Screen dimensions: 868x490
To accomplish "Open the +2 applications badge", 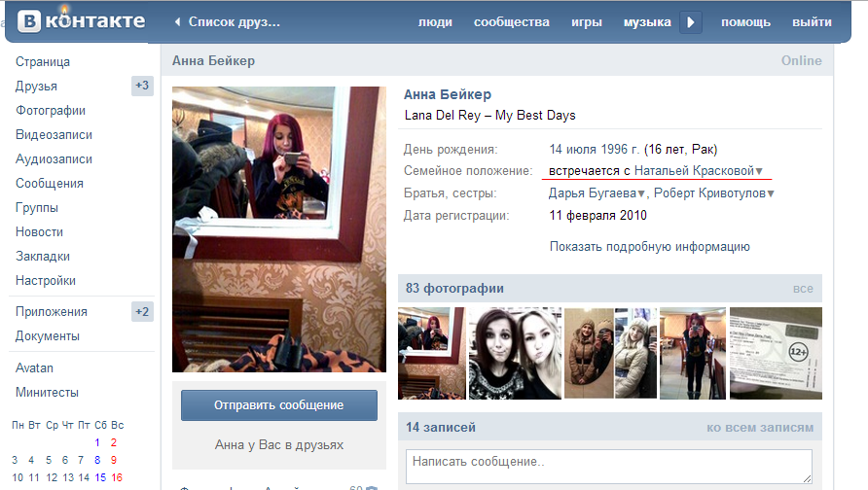I will 142,312.
